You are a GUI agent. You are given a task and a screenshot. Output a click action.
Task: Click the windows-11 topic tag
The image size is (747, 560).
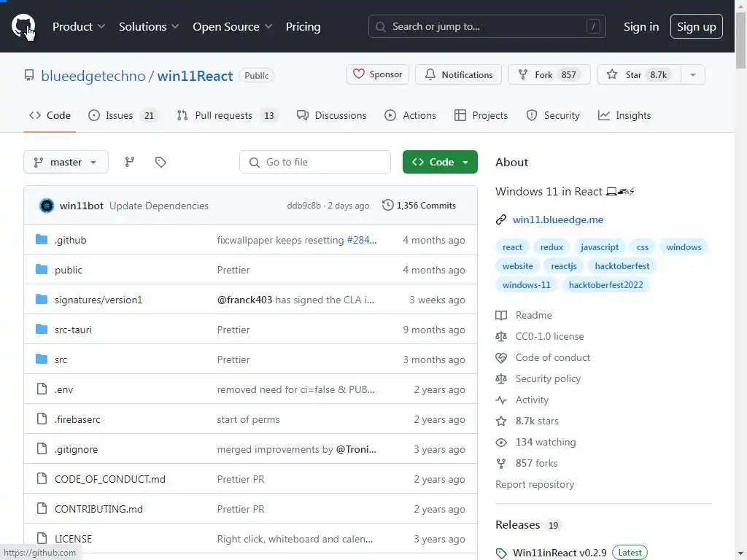coord(526,285)
